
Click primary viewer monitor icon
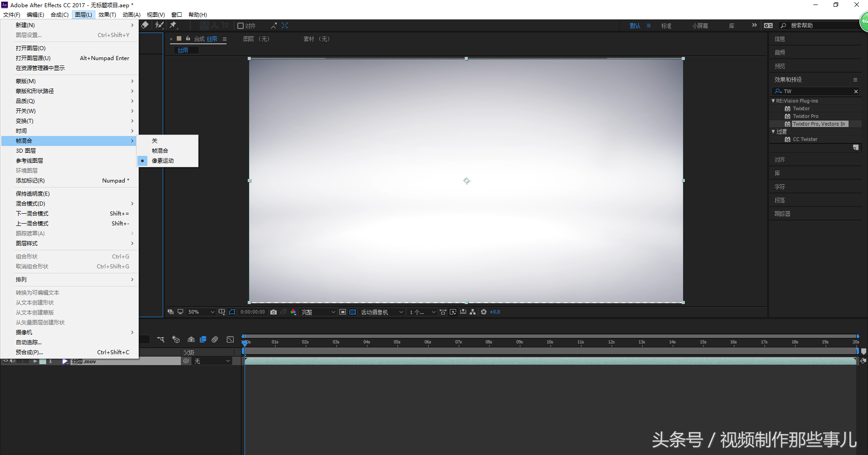(180, 312)
